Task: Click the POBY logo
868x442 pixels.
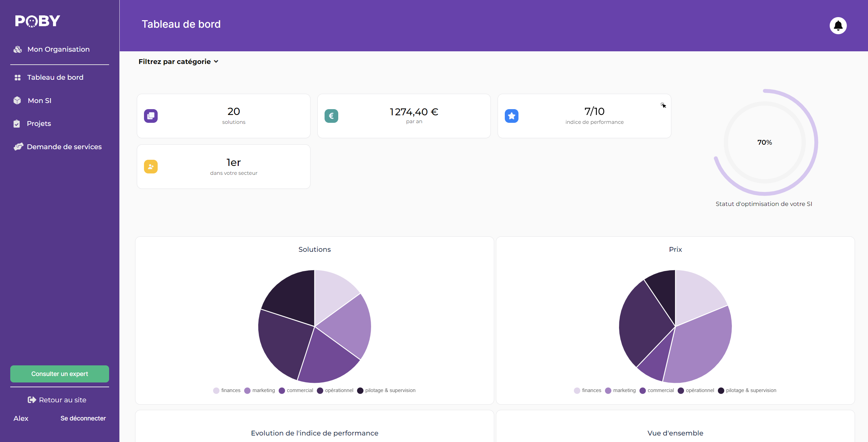Action: pyautogui.click(x=38, y=21)
